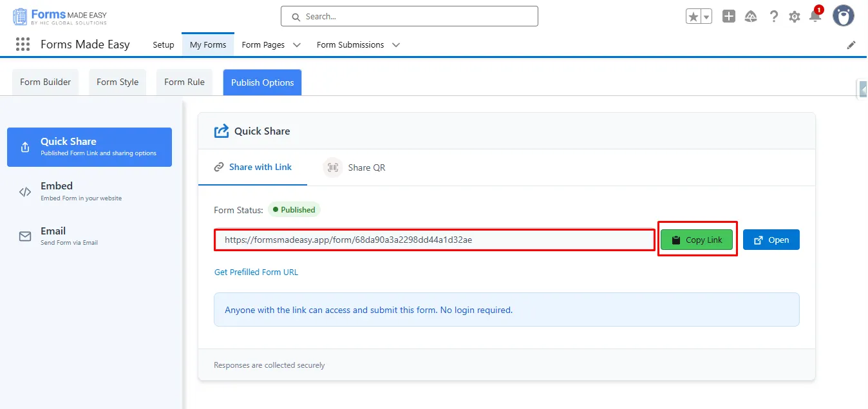
Task: Click the published form URL field
Action: [x=434, y=240]
